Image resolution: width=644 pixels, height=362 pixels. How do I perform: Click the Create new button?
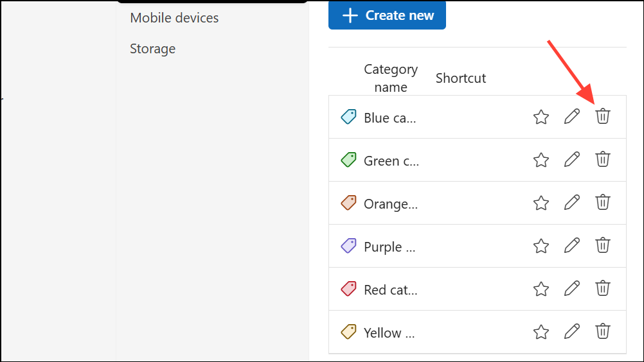tap(387, 15)
